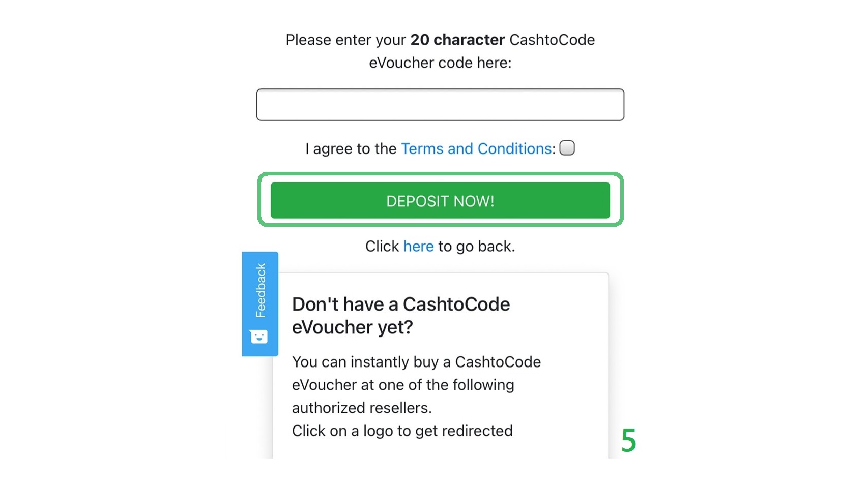The width and height of the screenshot is (868, 488).
Task: Click the word "CashtoCode" in the top instruction
Action: (x=552, y=40)
